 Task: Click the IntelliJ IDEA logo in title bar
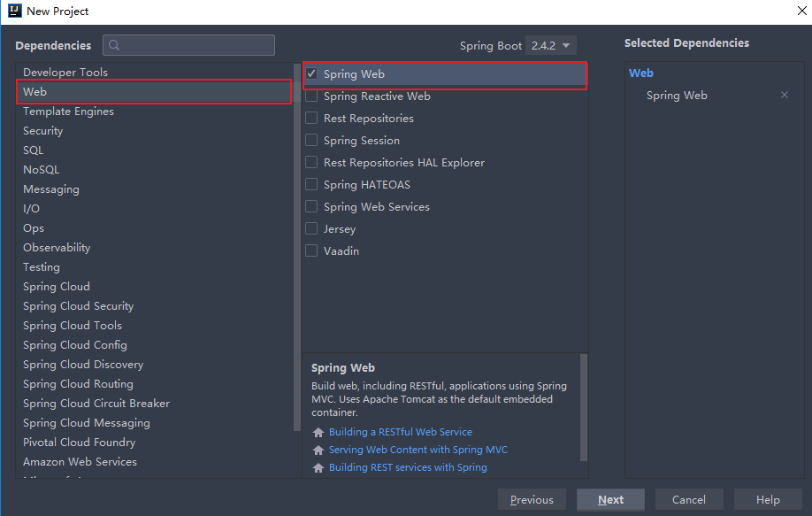point(13,12)
